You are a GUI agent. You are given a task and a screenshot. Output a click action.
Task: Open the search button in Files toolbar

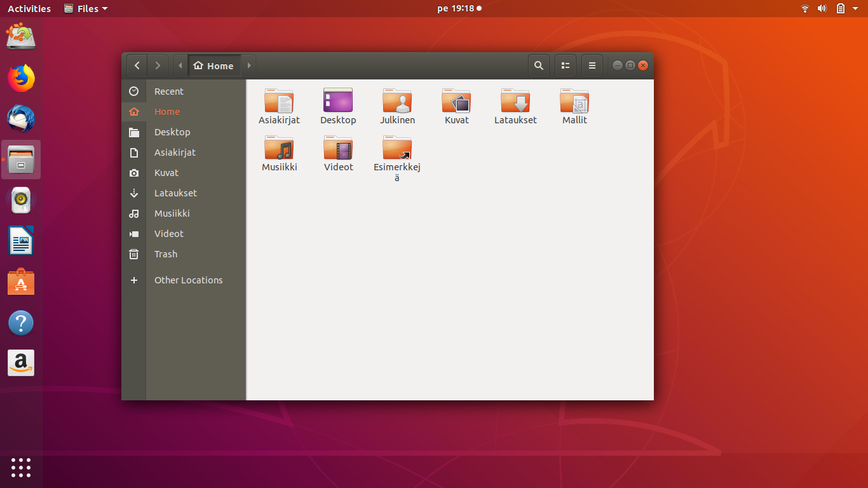coord(538,65)
